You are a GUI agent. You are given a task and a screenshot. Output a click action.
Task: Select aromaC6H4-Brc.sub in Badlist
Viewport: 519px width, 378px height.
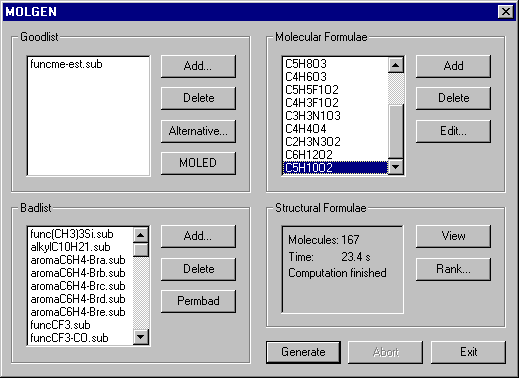pyautogui.click(x=81, y=286)
